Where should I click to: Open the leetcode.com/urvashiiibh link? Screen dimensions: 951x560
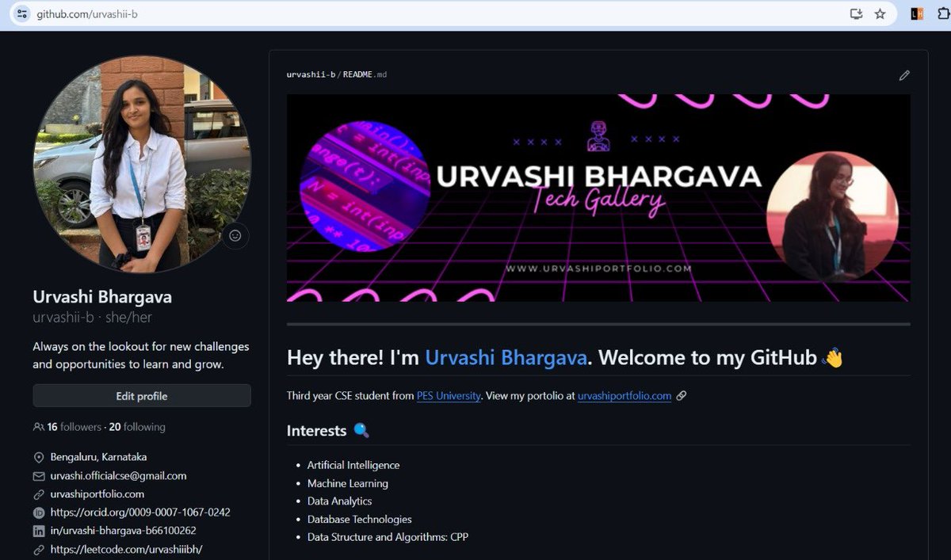tap(127, 549)
